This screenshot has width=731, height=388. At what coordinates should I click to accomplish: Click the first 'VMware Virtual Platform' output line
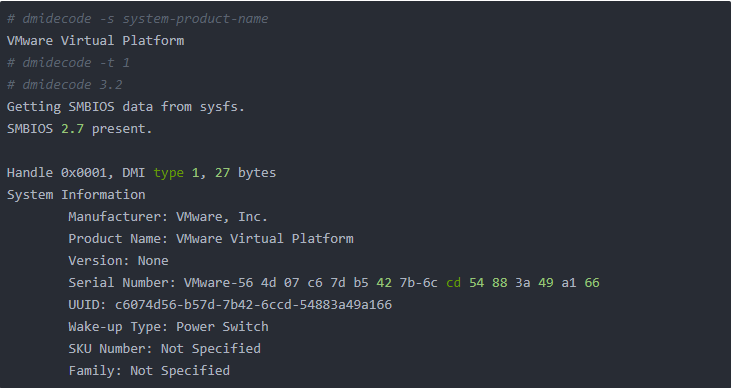coord(96,41)
